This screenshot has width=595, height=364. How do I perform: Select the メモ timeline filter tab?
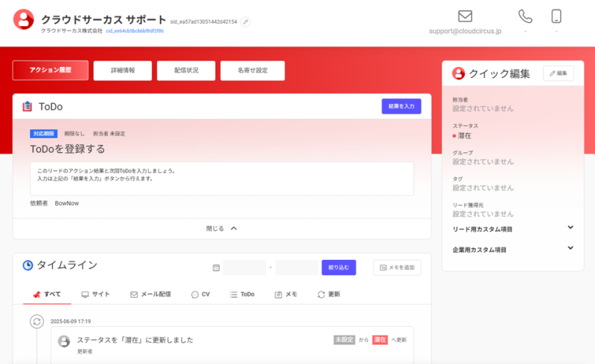[286, 294]
